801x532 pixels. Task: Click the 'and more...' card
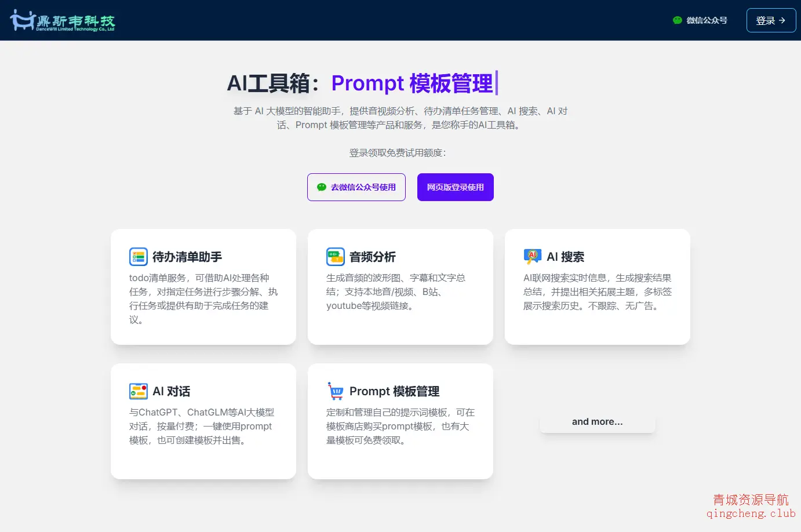coord(597,421)
